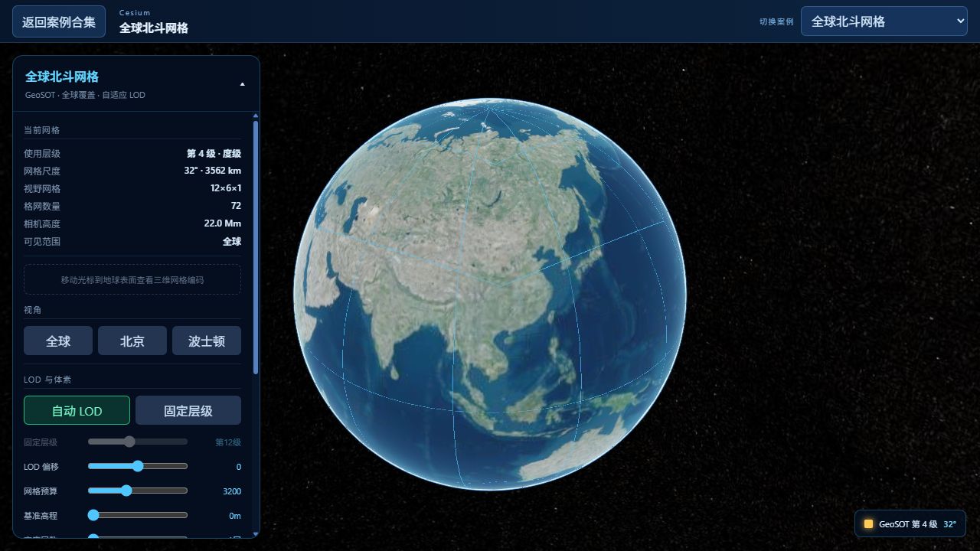Image resolution: width=980 pixels, height=551 pixels.
Task: Click the 第 4 级 · 度级 value
Action: click(x=214, y=153)
